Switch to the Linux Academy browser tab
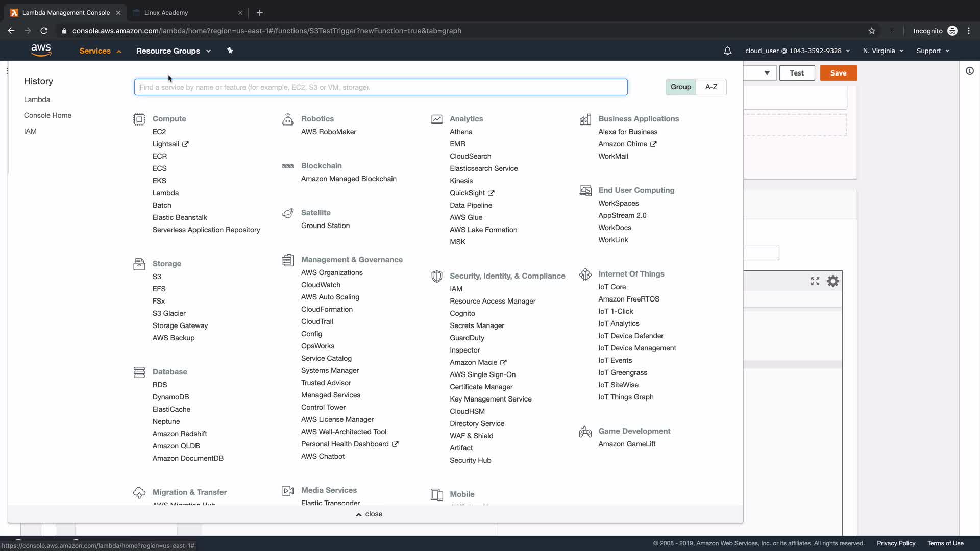The width and height of the screenshot is (980, 551). (166, 12)
